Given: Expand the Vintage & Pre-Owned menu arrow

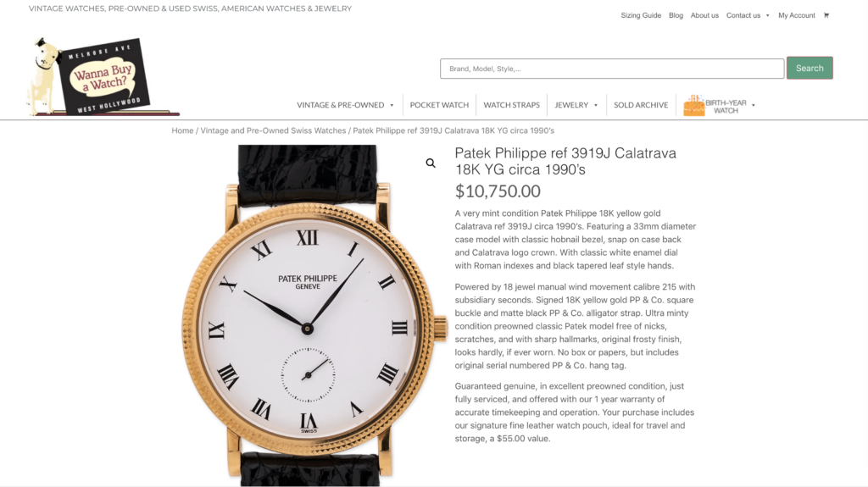Looking at the screenshot, I should click(392, 105).
